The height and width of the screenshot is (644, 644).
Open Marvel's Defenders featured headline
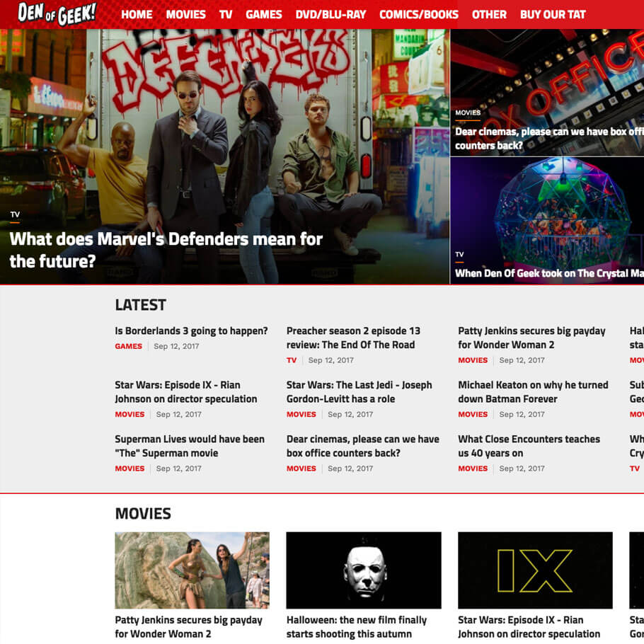coord(166,250)
